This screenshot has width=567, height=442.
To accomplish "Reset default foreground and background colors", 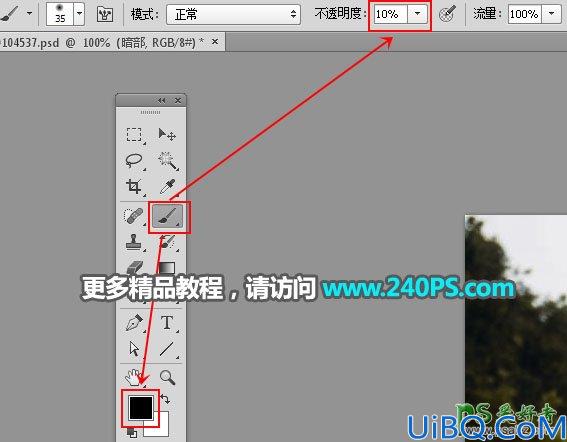I will (x=132, y=433).
